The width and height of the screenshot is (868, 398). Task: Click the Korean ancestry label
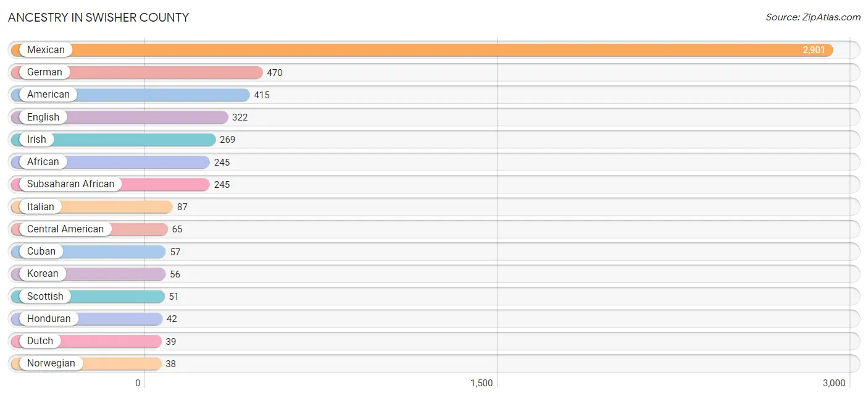[43, 274]
